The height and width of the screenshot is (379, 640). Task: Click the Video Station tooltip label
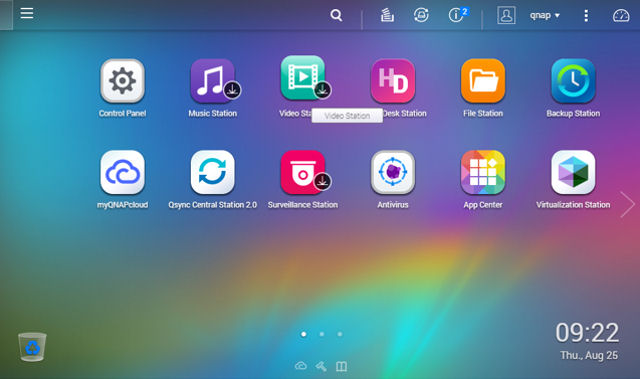347,116
